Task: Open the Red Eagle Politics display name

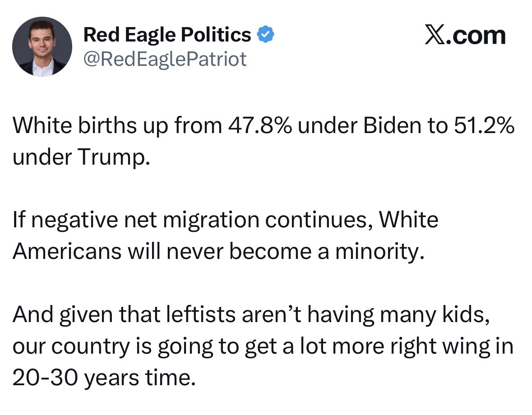Action: click(167, 35)
